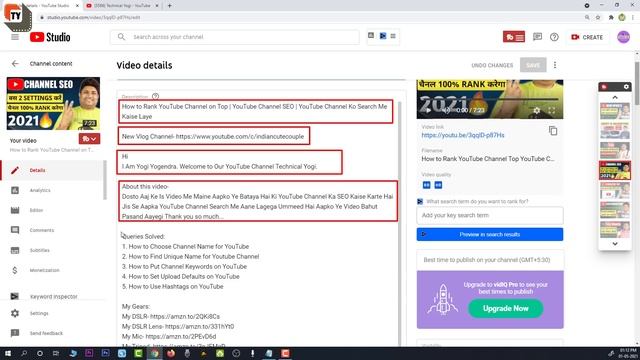This screenshot has height=360, width=640.
Task: Click the CHANNEL SEO video thumbnail in sidebar
Action: tap(53, 104)
